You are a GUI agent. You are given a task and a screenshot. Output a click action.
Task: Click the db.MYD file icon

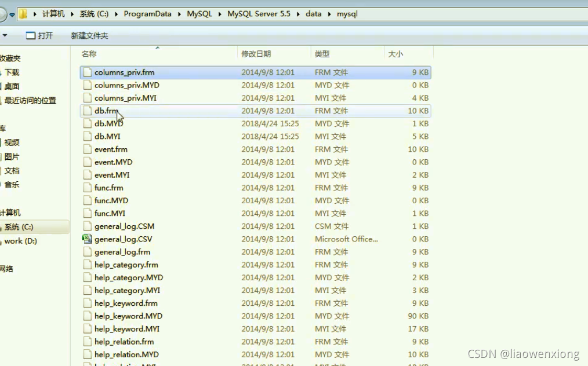(88, 123)
